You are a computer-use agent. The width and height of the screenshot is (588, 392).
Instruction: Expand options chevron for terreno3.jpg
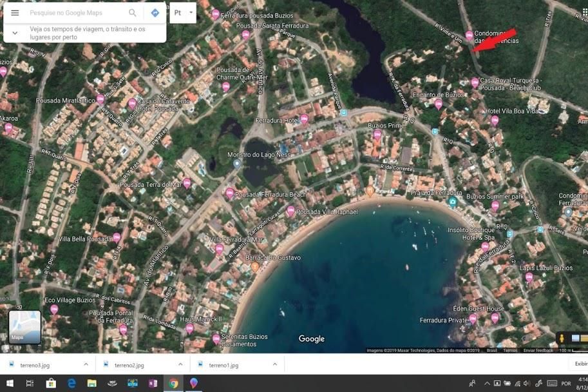tap(86, 364)
